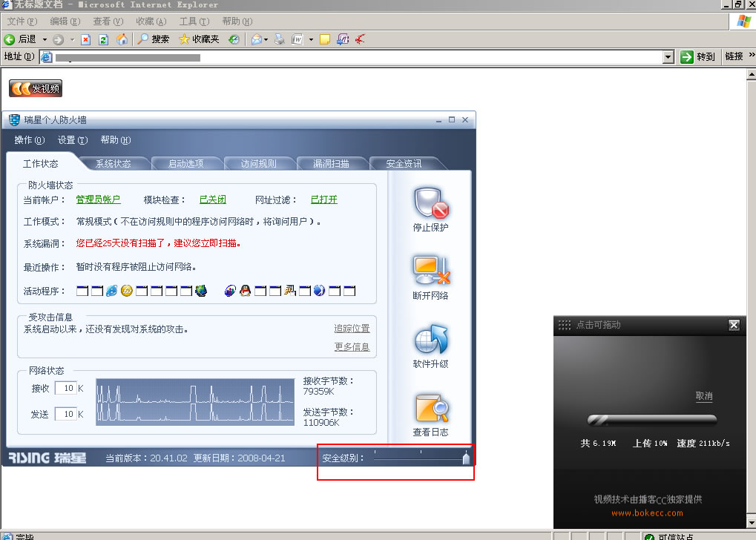The image size is (756, 540).
Task: Open the 帮助(H) menu in IE menu bar
Action: [237, 22]
